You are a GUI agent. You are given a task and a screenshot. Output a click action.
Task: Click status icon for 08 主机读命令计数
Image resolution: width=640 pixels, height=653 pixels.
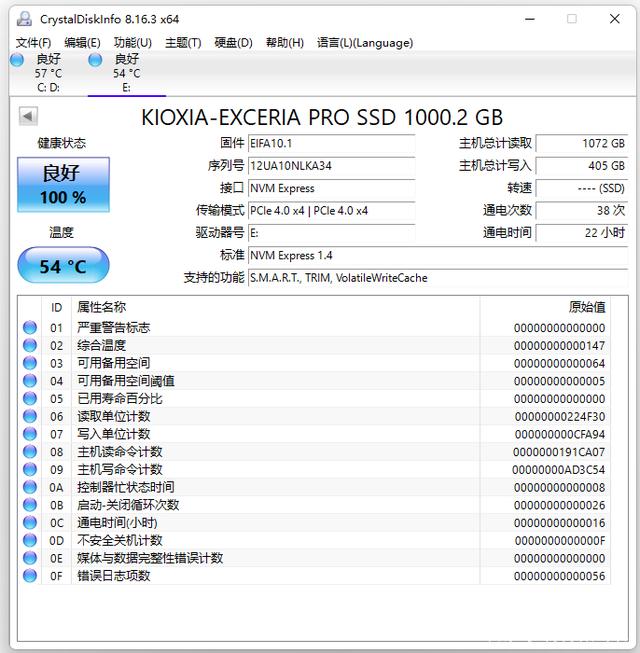[30, 451]
